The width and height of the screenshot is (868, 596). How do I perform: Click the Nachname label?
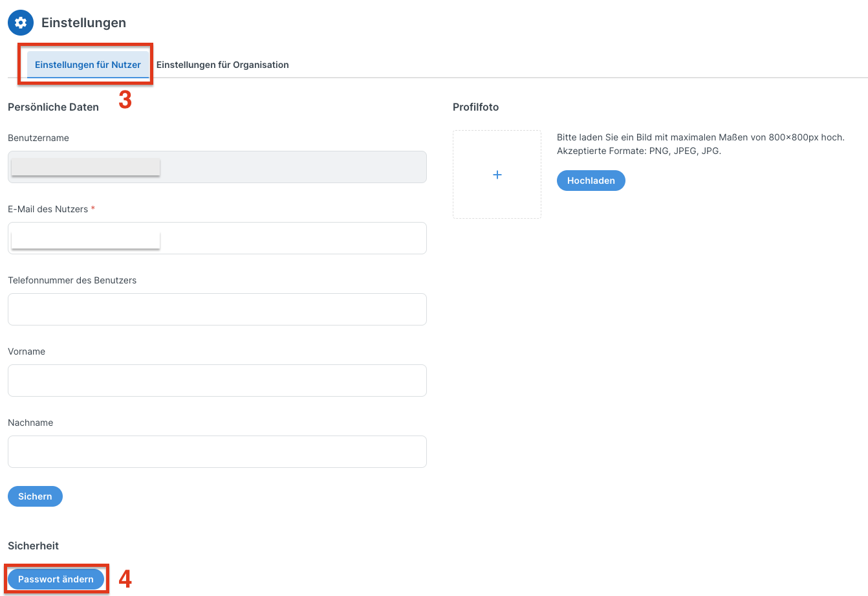click(30, 423)
